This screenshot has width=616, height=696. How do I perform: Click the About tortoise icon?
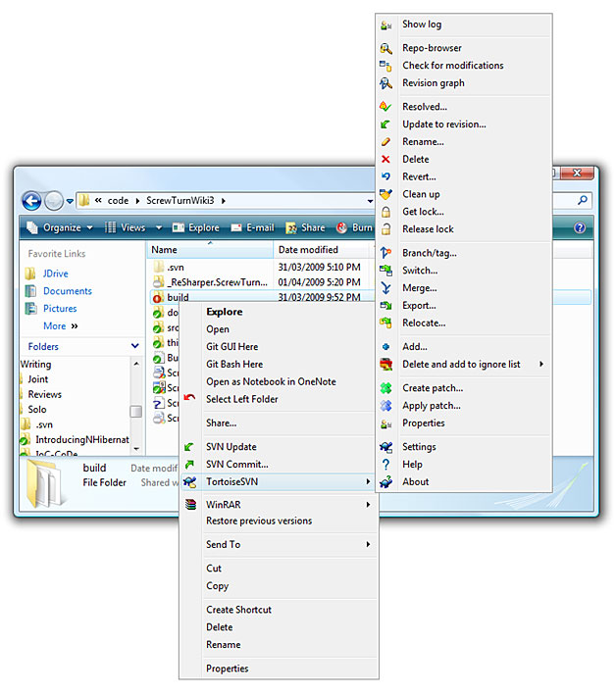[385, 482]
